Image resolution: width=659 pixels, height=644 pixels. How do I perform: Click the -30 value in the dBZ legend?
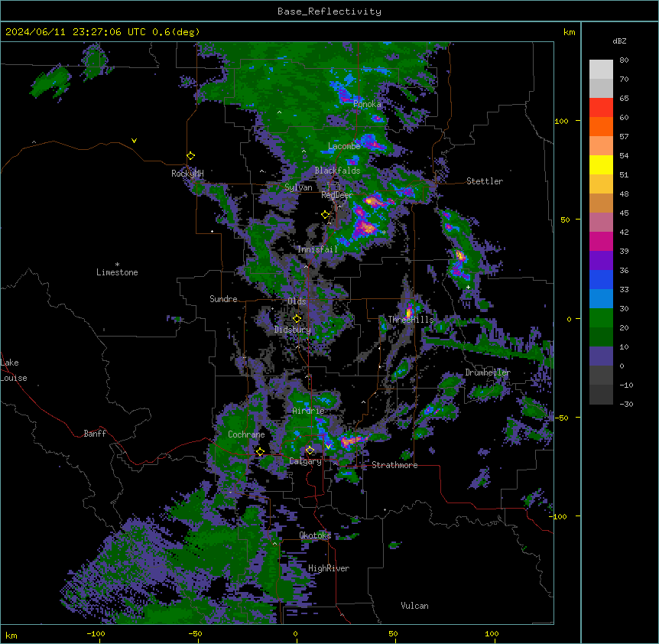click(x=626, y=404)
